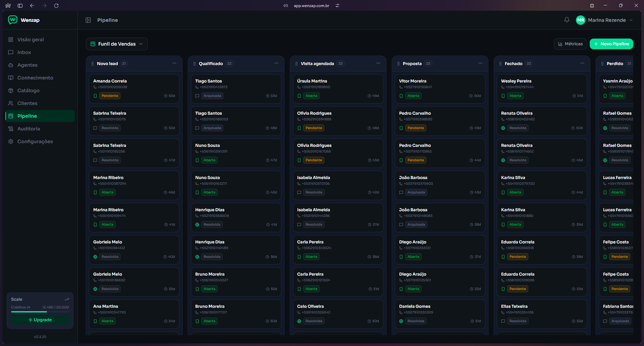This screenshot has width=644, height=346.
Task: Click the mobile channel icon on Amanda Correia card
Action: (95, 96)
